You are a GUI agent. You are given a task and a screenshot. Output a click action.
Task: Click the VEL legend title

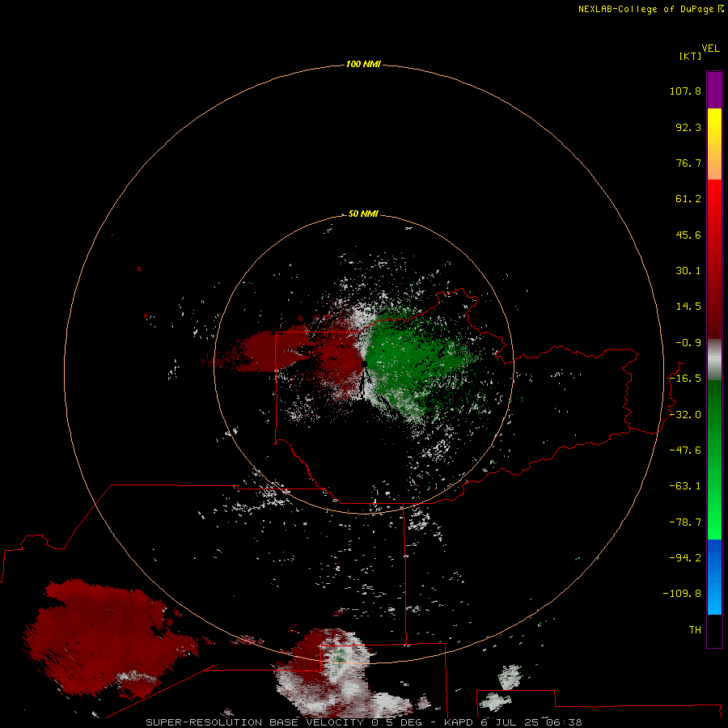click(x=710, y=49)
